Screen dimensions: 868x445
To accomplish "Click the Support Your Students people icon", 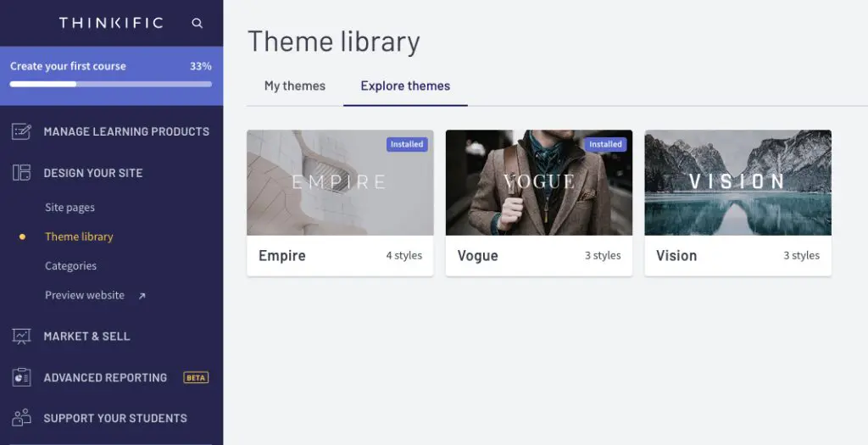I will tap(21, 418).
